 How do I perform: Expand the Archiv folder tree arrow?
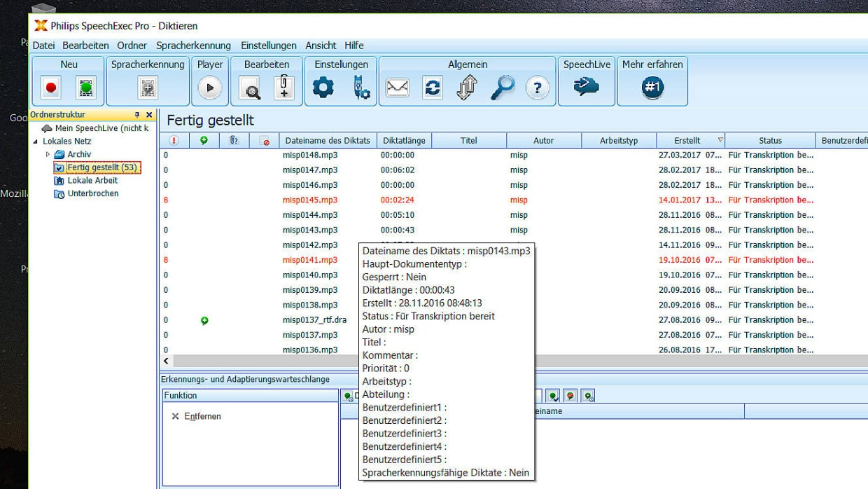point(48,154)
